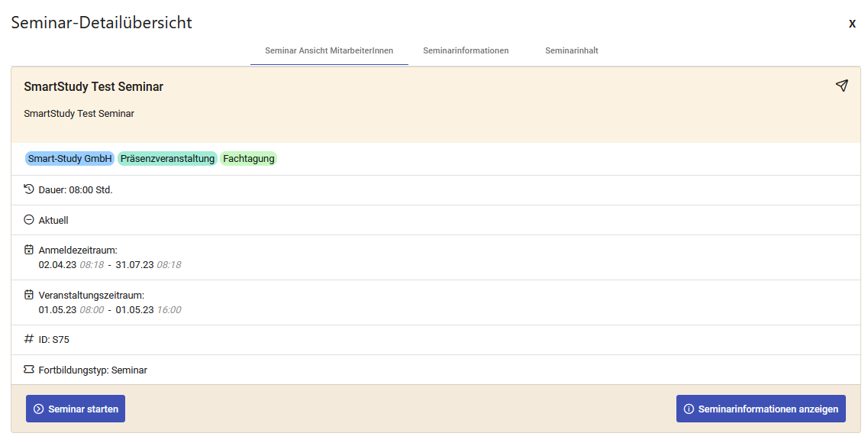868x443 pixels.
Task: Click the SmartStudy Test Seminar bold heading
Action: click(x=93, y=87)
